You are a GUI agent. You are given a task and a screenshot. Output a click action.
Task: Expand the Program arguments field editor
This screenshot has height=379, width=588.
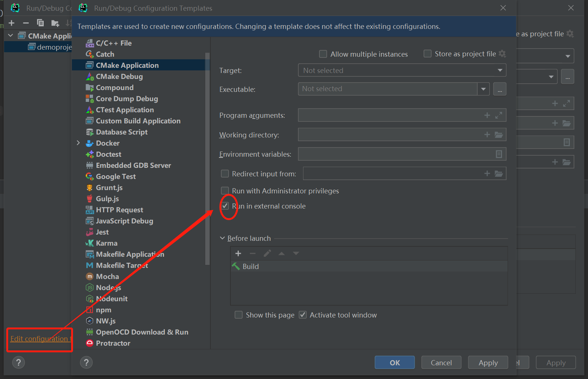[x=499, y=115]
